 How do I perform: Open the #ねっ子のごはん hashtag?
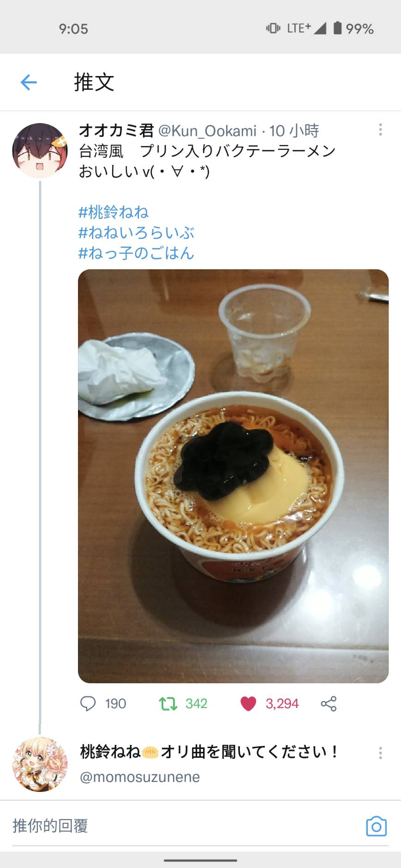[136, 253]
